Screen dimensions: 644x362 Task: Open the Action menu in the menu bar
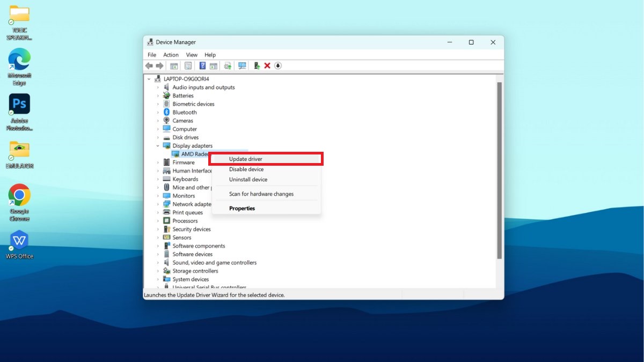171,55
